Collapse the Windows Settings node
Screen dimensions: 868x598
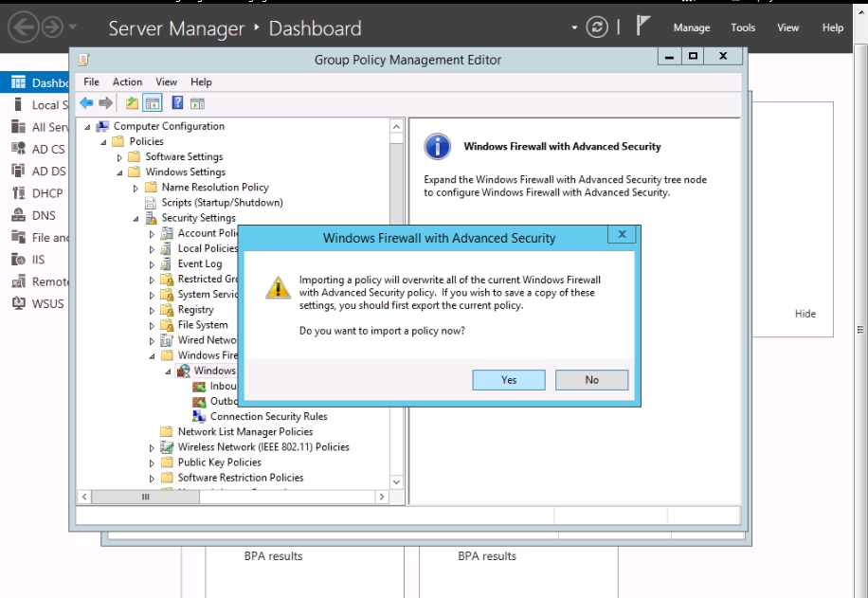coord(119,172)
